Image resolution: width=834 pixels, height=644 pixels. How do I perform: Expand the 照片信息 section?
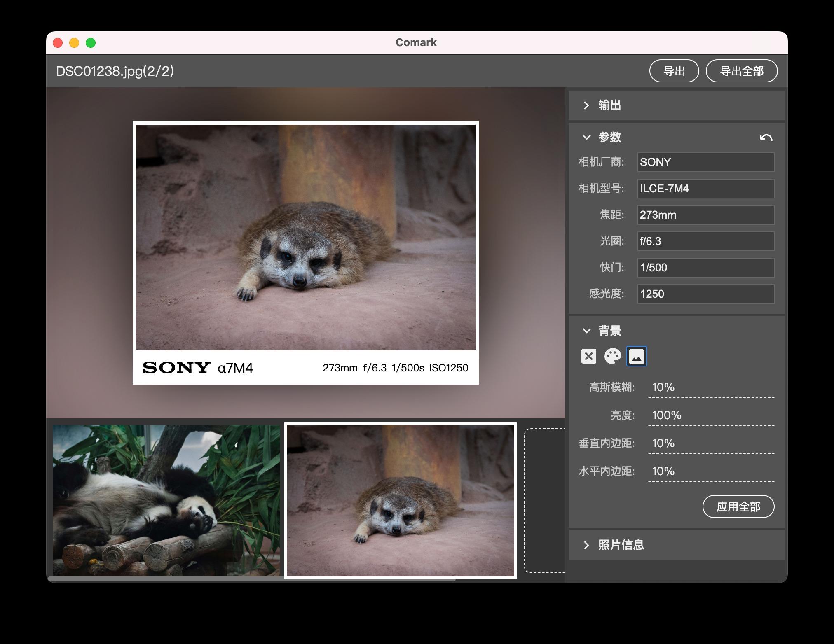(x=676, y=545)
